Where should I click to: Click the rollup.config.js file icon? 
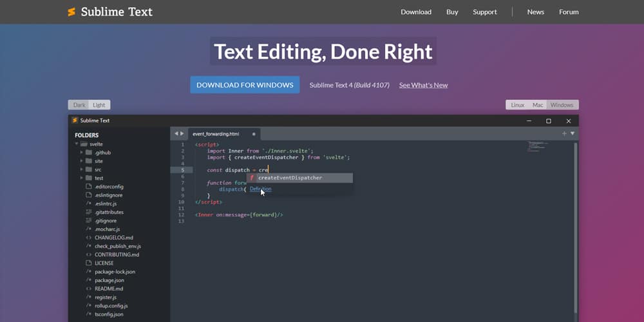88,305
